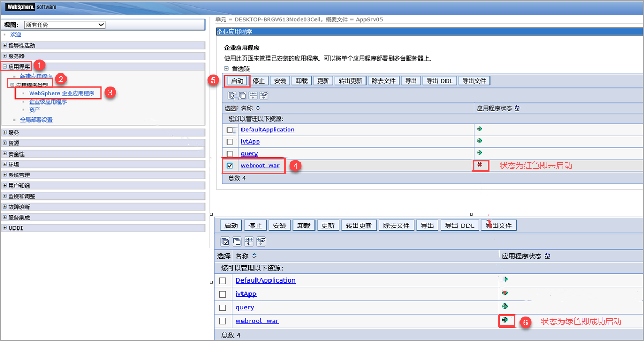Click 卸载 button in lower toolbar
The height and width of the screenshot is (341, 644).
[x=304, y=226]
